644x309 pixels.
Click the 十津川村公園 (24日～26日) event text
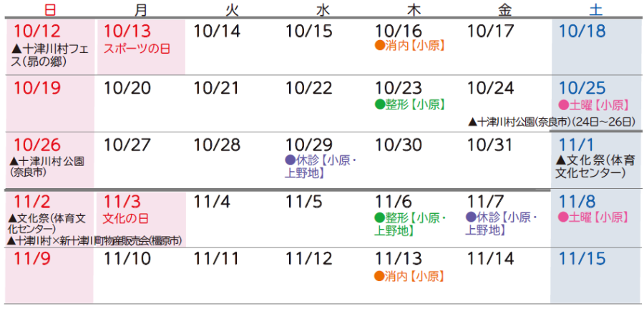click(x=551, y=122)
